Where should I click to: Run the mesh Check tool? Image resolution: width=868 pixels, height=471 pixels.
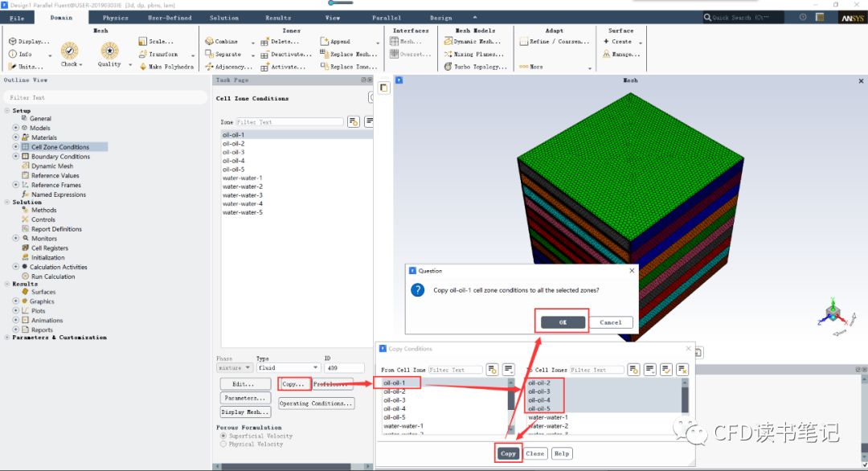tap(69, 54)
